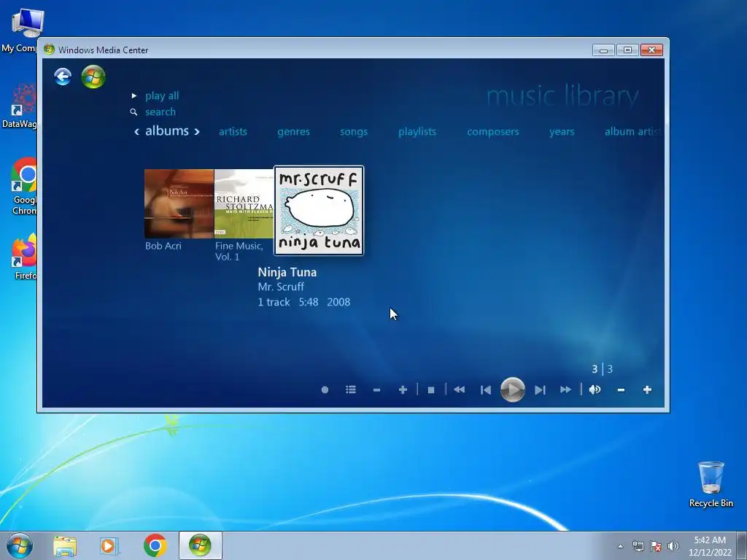This screenshot has height=560, width=747.
Task: Close the Windows Media Center window
Action: point(651,50)
